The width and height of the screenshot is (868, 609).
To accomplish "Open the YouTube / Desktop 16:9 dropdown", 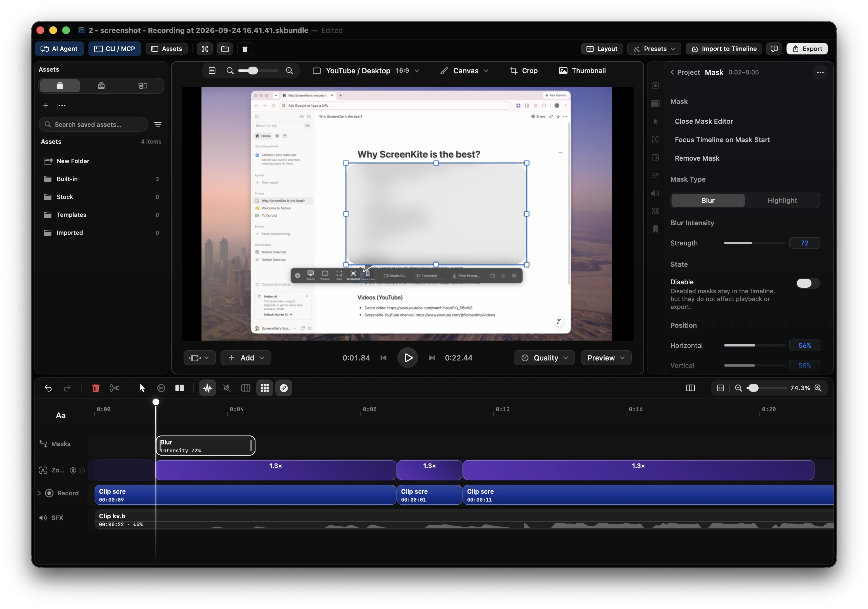I will pos(366,71).
